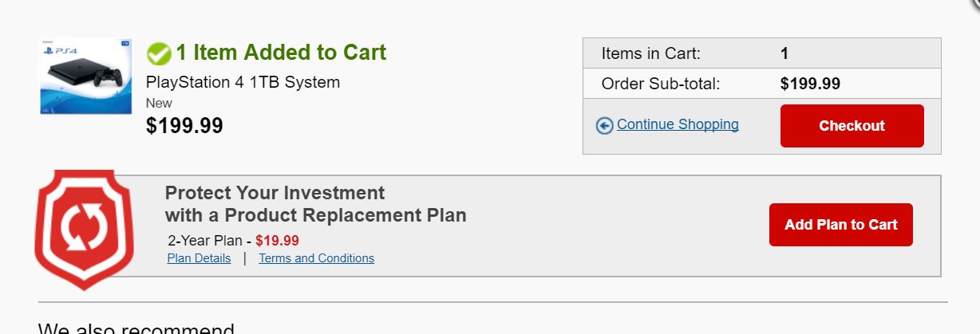Screen dimensions: 980x334
Task: Click the red $19.99 plan price
Action: (277, 241)
